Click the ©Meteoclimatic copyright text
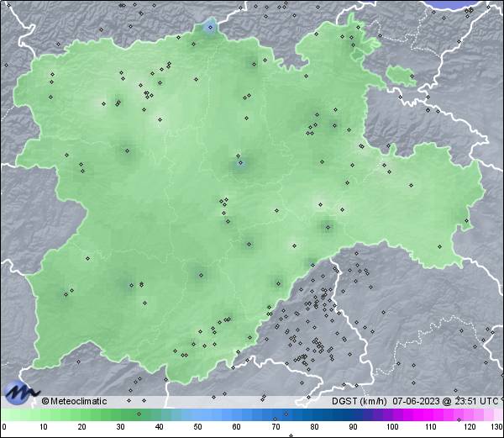This screenshot has height=438, width=504. pyautogui.click(x=74, y=401)
